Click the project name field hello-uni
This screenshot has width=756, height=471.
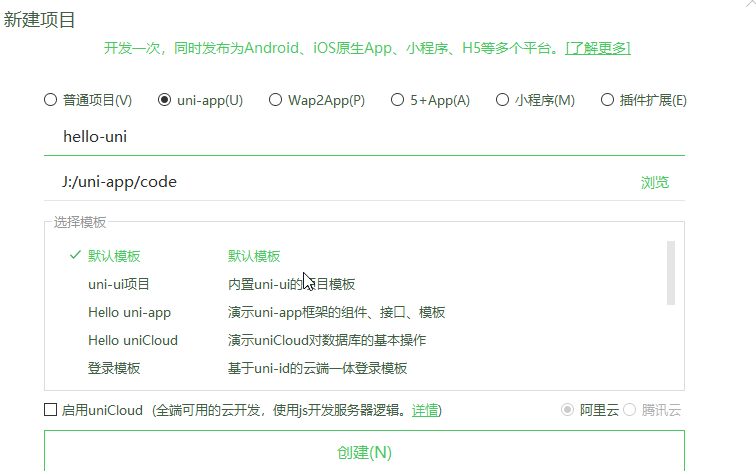[x=364, y=137]
